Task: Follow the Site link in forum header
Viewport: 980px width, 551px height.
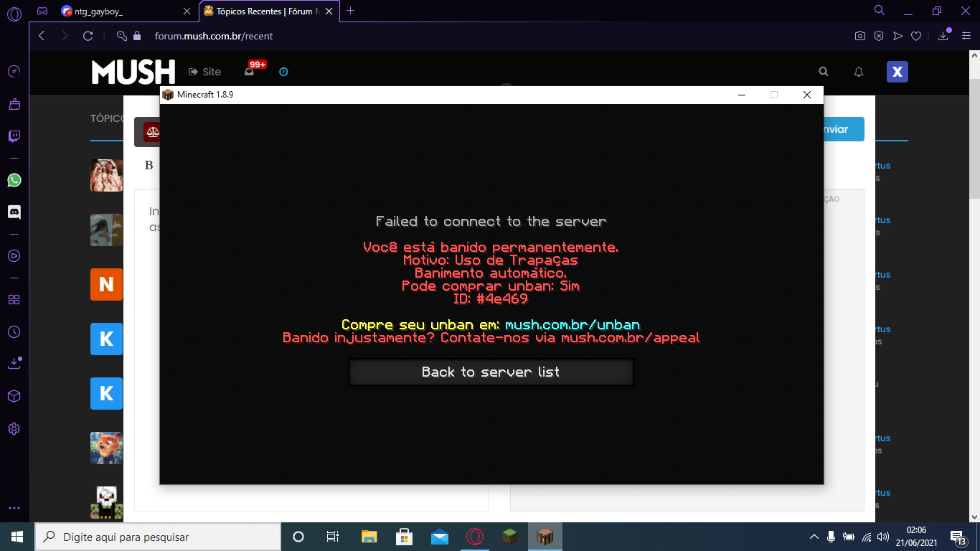Action: (x=204, y=72)
